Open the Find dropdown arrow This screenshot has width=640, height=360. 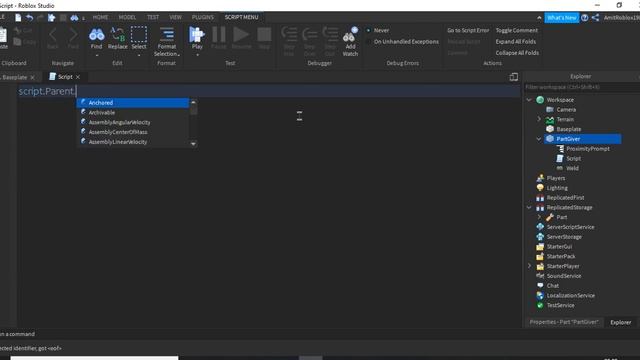tap(97, 56)
